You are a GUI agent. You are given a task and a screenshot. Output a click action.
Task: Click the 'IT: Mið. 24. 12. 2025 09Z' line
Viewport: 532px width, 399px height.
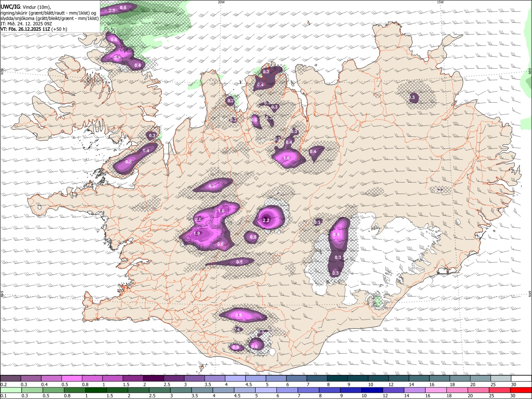26,24
